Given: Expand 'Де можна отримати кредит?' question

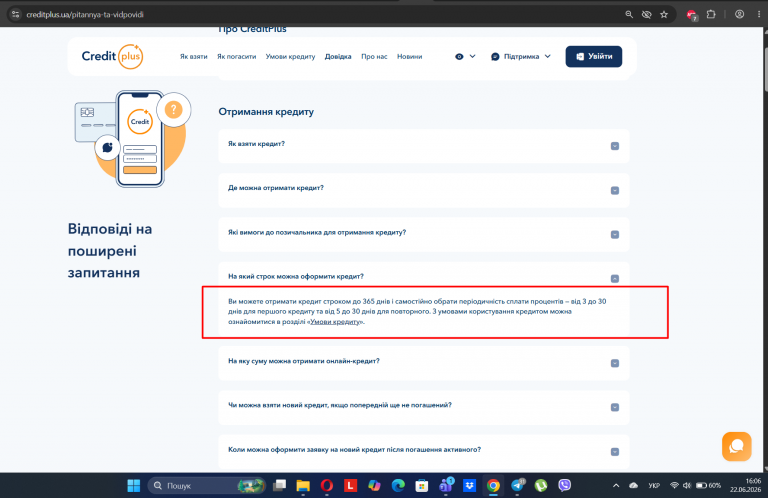Looking at the screenshot, I should click(x=424, y=190).
